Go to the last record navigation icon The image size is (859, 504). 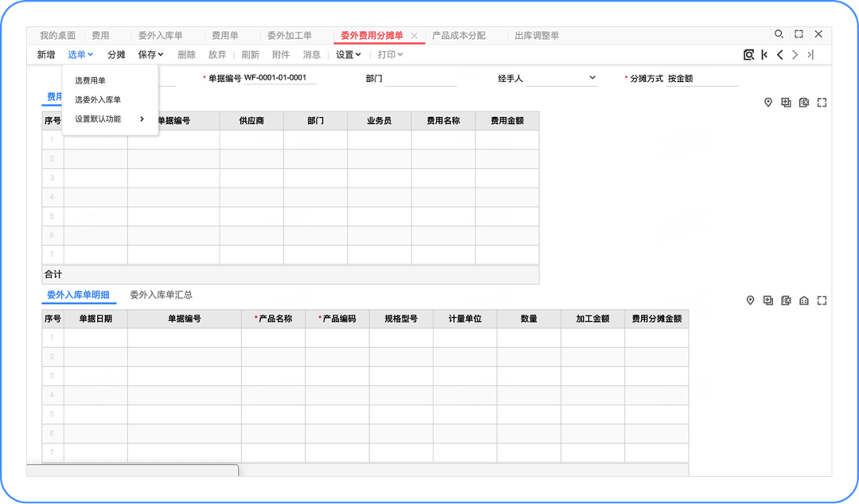pyautogui.click(x=812, y=54)
